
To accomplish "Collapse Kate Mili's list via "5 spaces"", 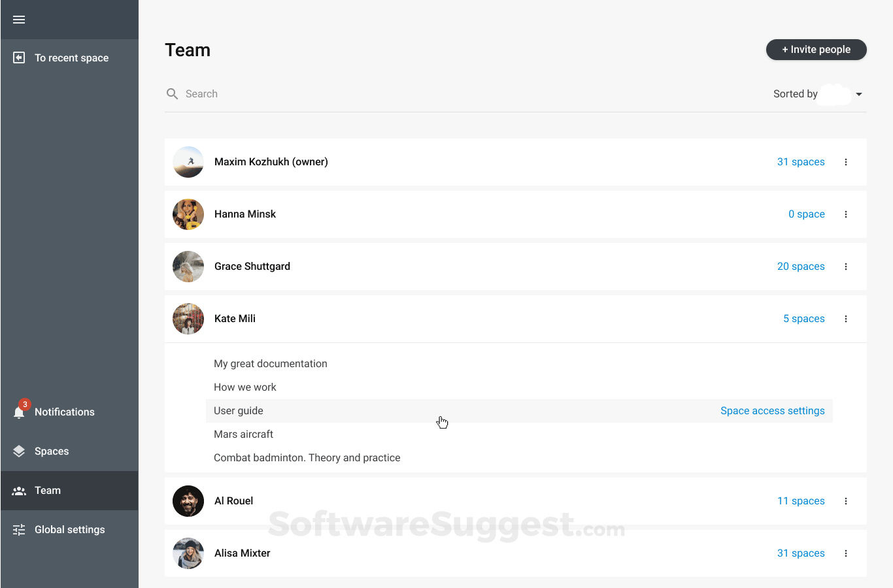I will (804, 318).
